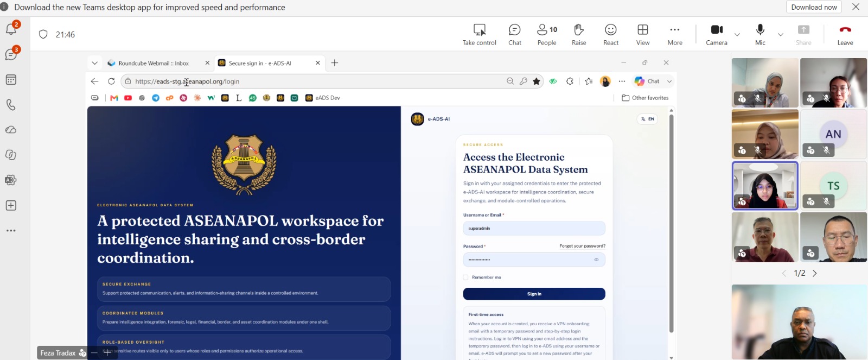Open the Activity bell notifications
Screen dimensions: 868x360
(11, 29)
